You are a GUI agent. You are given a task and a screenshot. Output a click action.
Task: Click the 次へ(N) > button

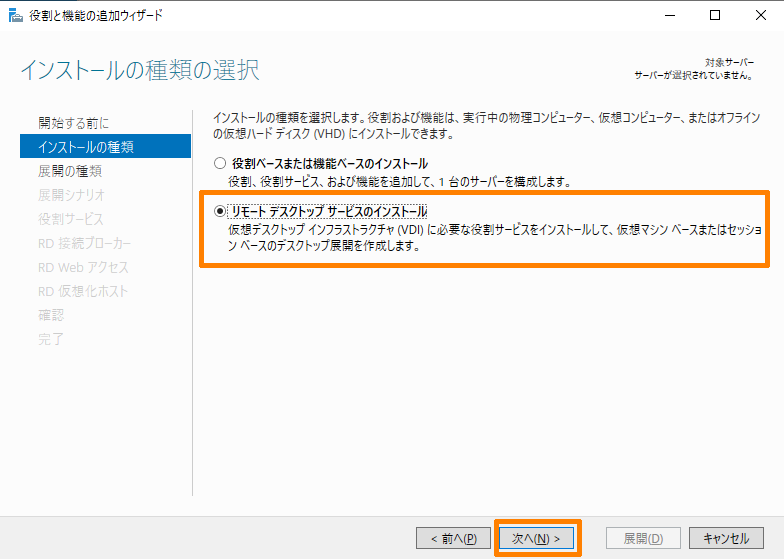tap(536, 538)
